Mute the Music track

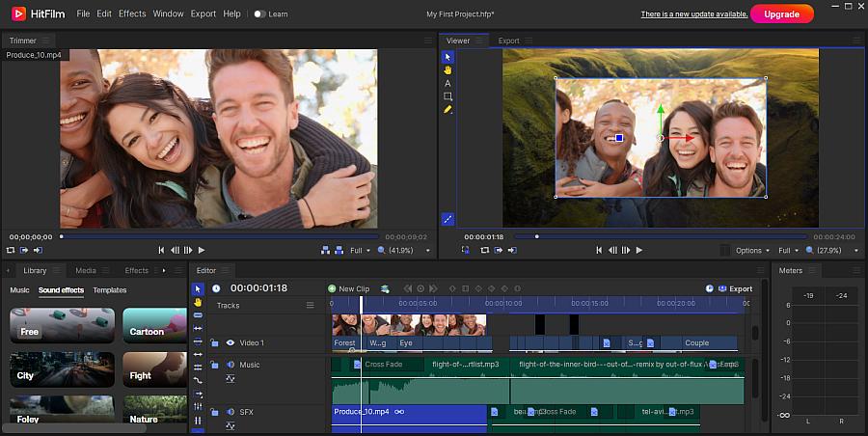pyautogui.click(x=230, y=365)
